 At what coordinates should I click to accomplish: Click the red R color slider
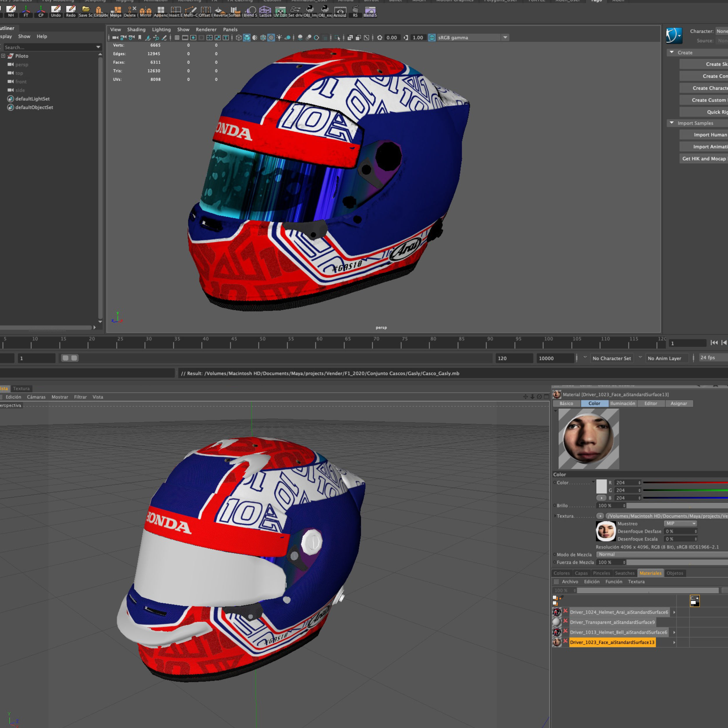pyautogui.click(x=685, y=483)
